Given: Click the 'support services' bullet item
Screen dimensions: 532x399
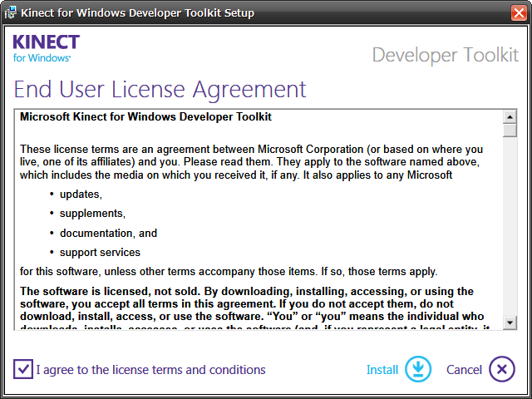Looking at the screenshot, I should pyautogui.click(x=100, y=253).
